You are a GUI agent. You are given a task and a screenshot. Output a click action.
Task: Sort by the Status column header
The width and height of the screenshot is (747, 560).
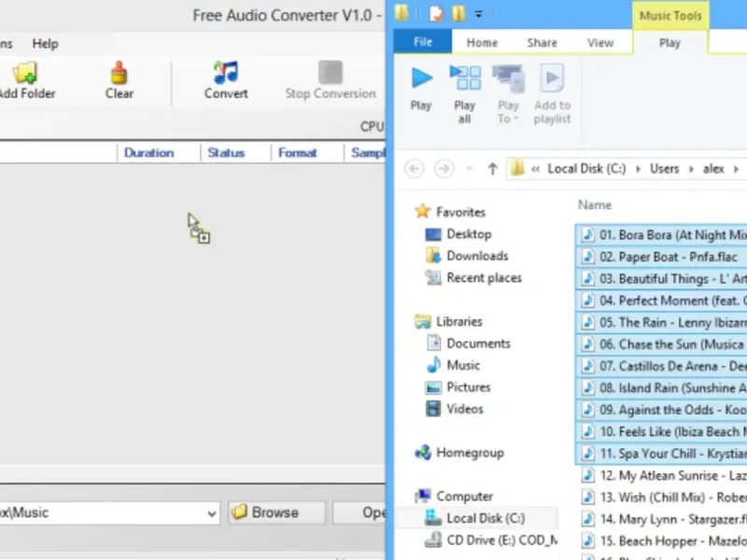point(226,153)
